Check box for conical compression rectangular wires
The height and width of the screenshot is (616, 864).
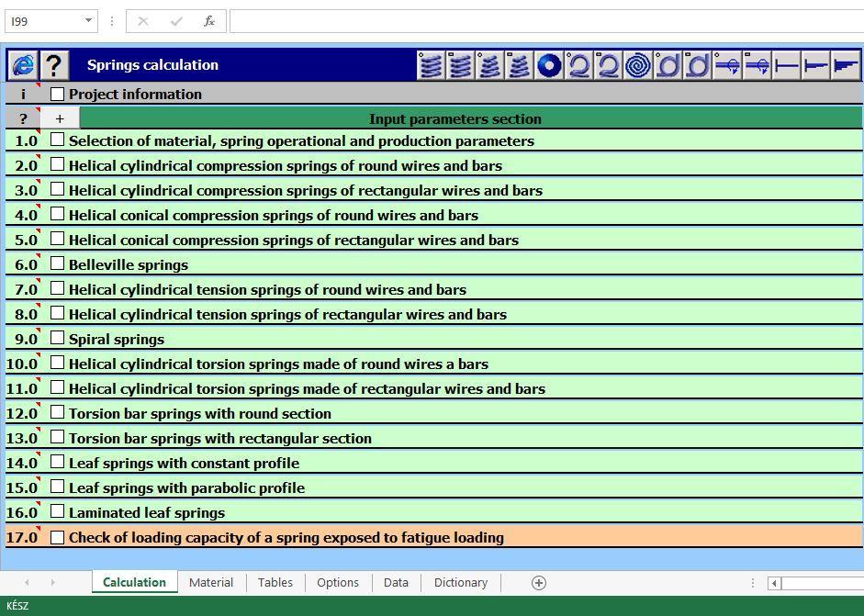[x=57, y=239]
